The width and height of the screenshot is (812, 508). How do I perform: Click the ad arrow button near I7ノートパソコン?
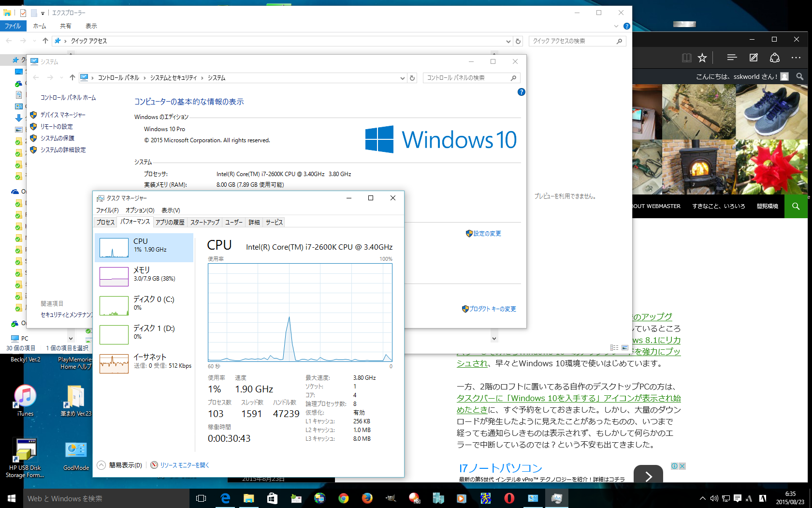tap(648, 476)
